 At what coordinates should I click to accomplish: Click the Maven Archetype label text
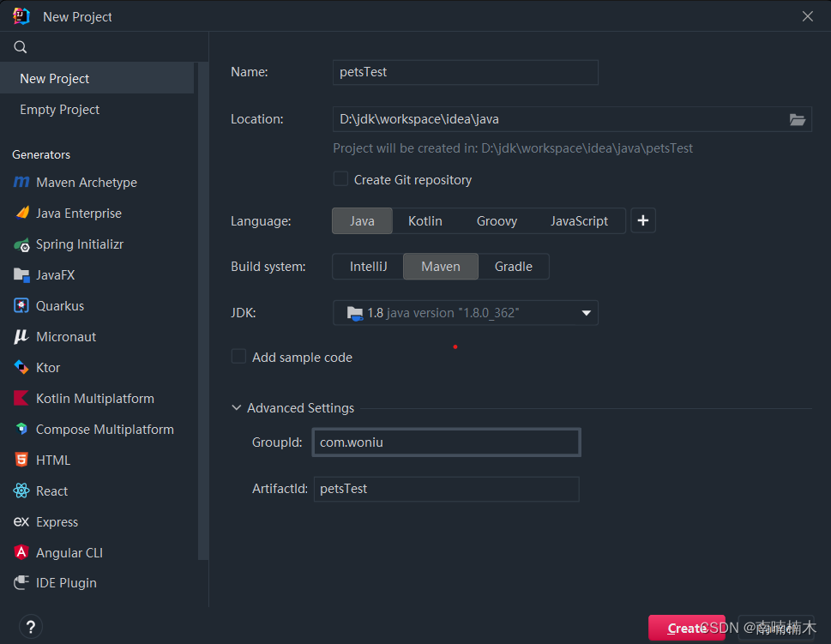[x=87, y=183]
